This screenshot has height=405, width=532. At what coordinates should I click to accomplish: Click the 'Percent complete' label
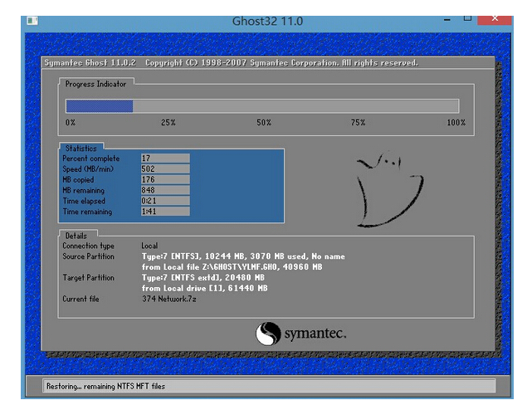[91, 159]
